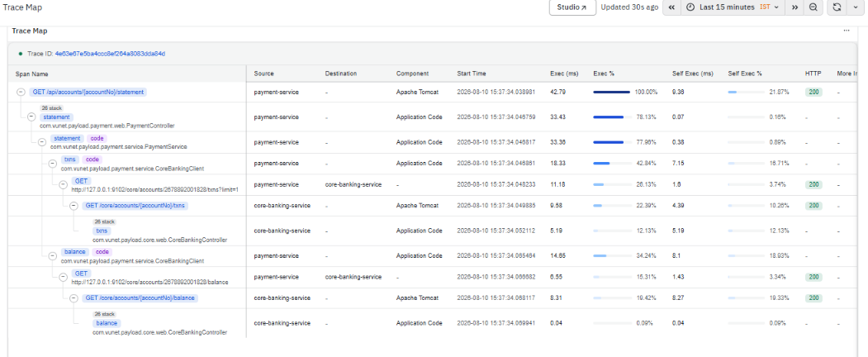Sort by the Source column header
The width and height of the screenshot is (868, 357).
264,74
